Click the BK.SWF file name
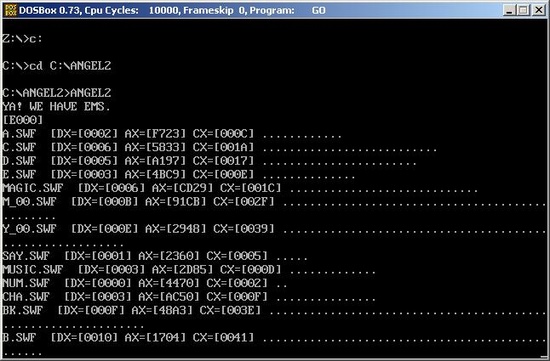 point(22,310)
